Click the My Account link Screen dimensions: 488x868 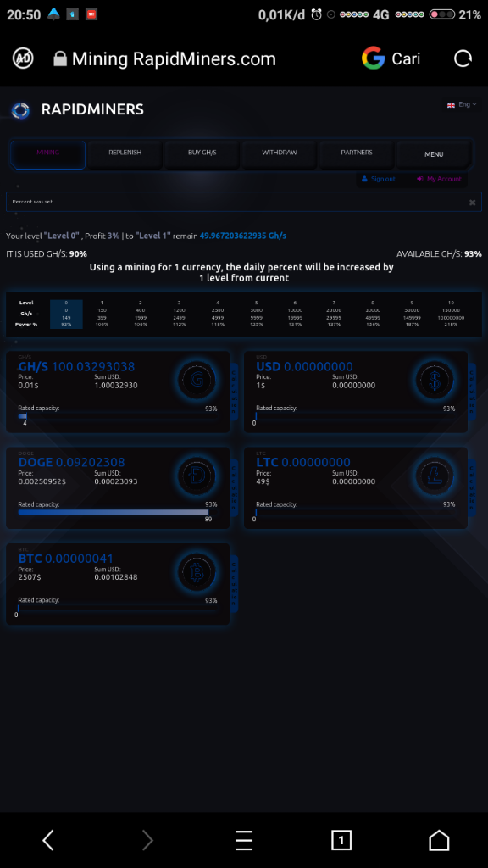(440, 179)
